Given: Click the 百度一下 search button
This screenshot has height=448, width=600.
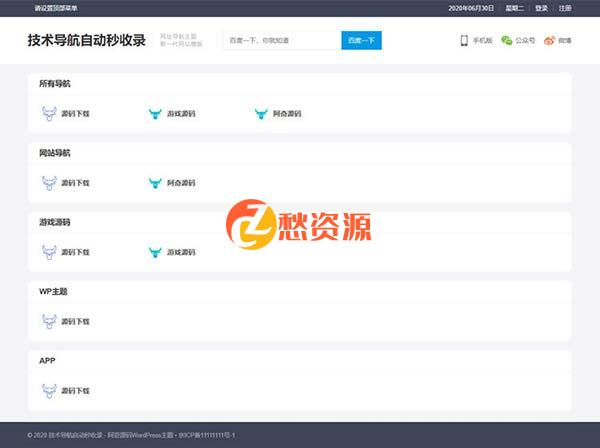Looking at the screenshot, I should click(361, 41).
